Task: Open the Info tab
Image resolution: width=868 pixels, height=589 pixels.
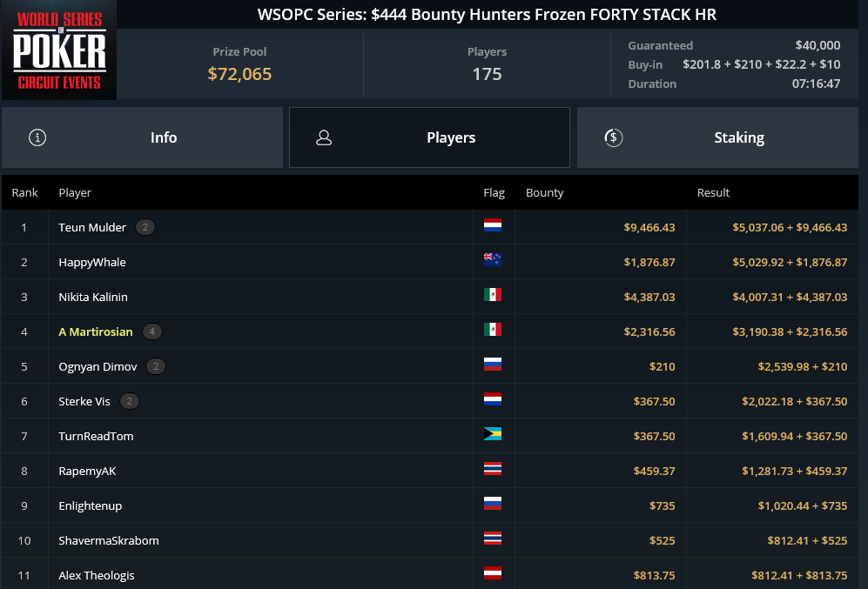Action: (x=142, y=137)
